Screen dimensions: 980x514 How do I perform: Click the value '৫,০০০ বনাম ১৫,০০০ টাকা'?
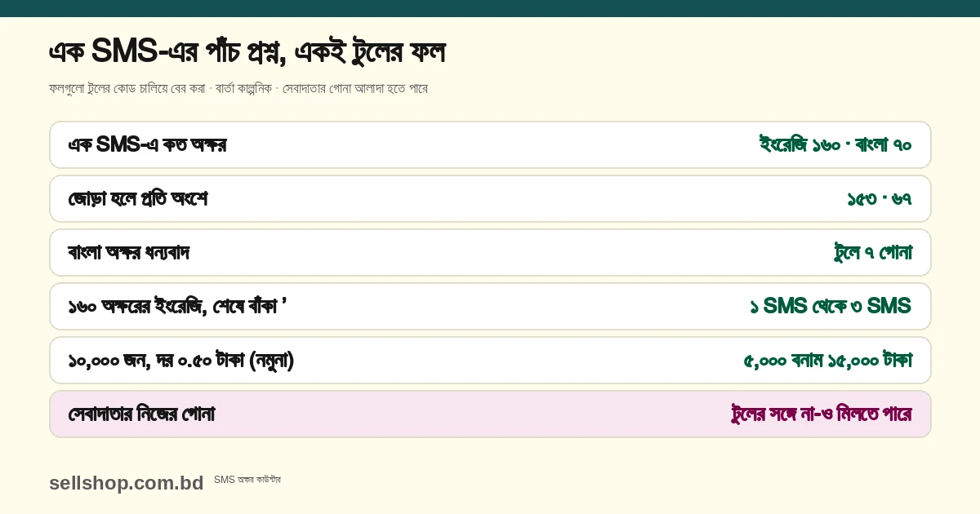pos(828,361)
